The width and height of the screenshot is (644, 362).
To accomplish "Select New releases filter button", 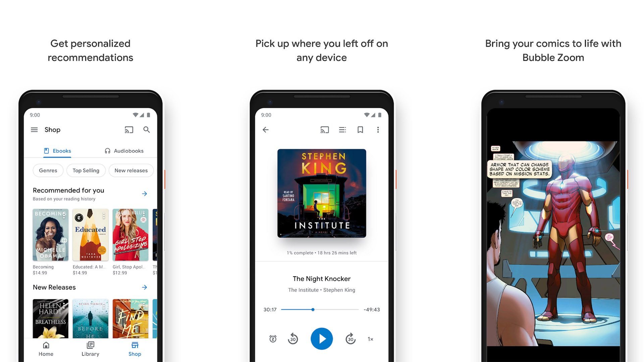I will 131,170.
